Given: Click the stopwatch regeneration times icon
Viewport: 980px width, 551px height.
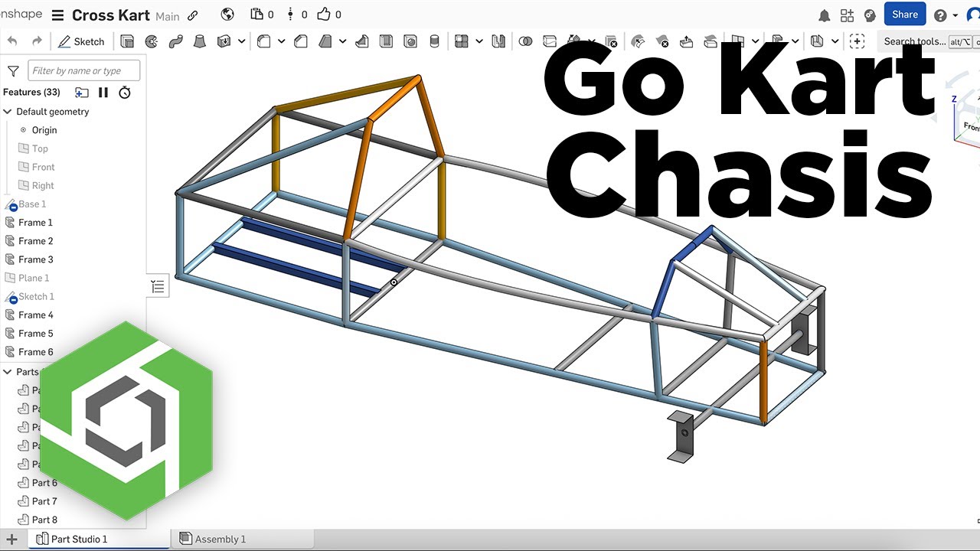Looking at the screenshot, I should coord(125,93).
